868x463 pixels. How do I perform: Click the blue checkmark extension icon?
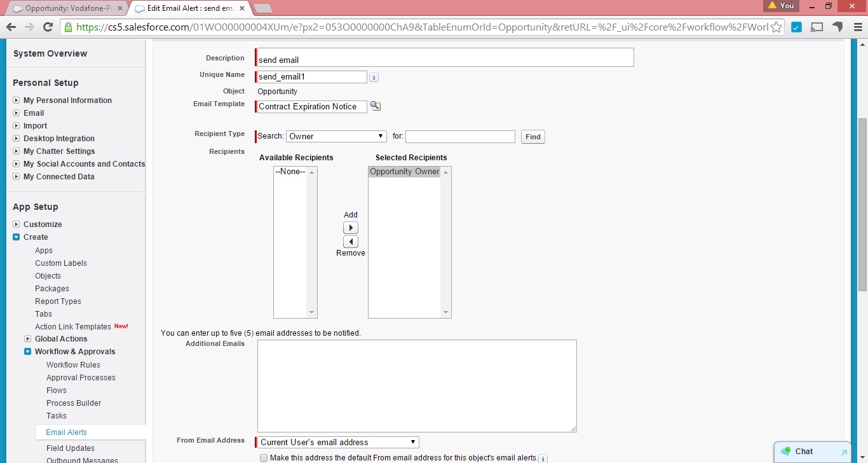(x=797, y=27)
